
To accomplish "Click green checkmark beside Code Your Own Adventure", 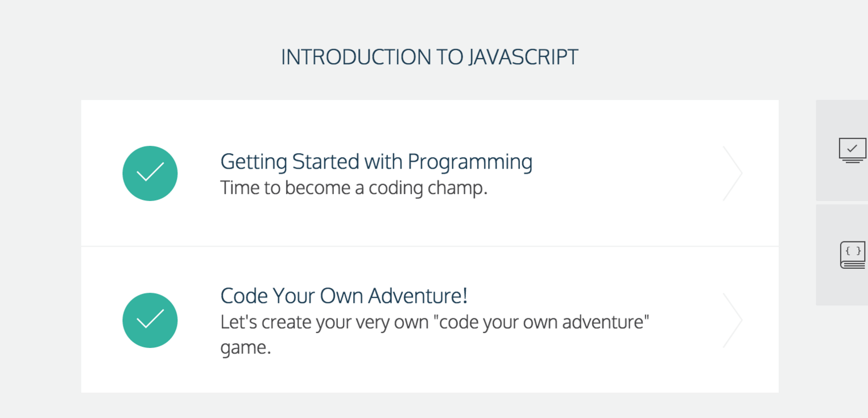I will coord(150,320).
